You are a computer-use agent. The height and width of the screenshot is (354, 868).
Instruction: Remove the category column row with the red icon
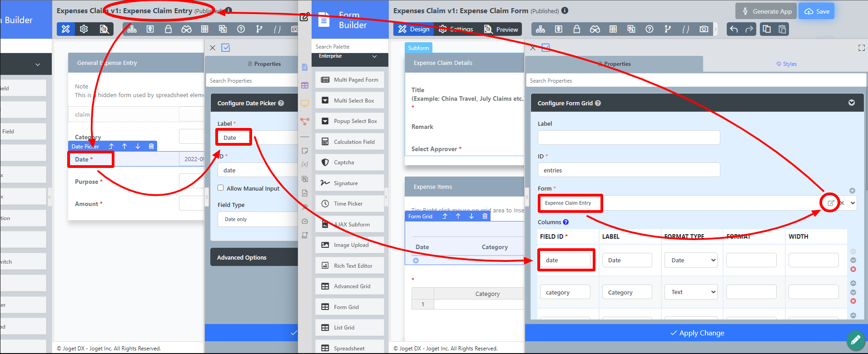tap(853, 301)
